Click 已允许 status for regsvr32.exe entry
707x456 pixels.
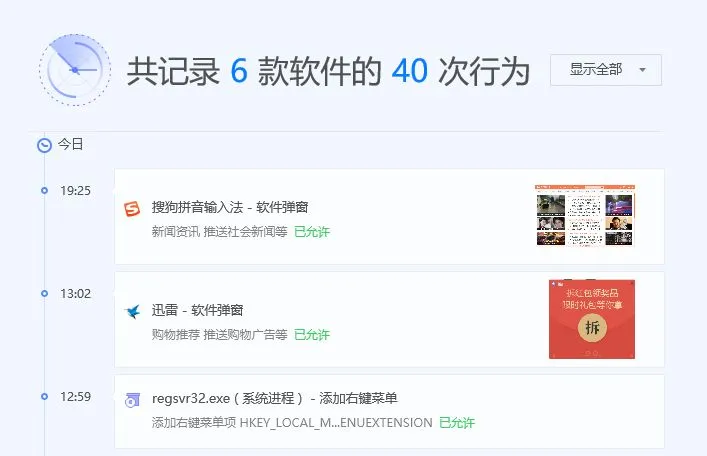coord(457,423)
